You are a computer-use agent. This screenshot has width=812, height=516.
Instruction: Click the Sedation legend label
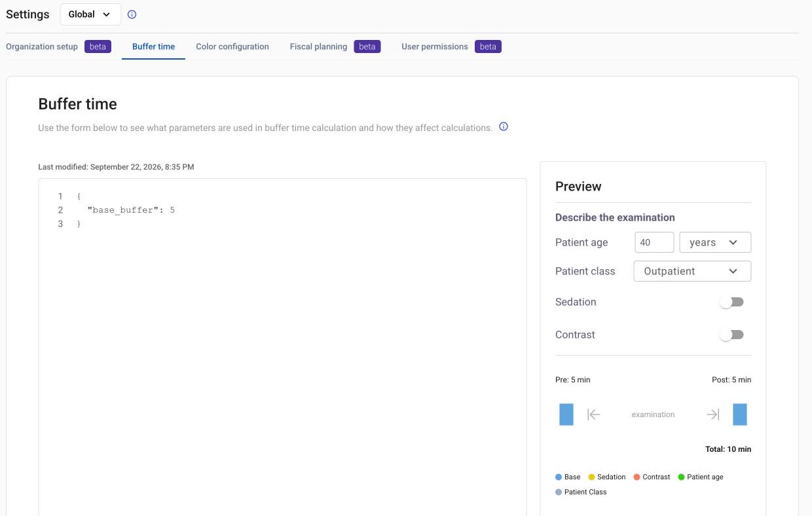click(x=612, y=477)
